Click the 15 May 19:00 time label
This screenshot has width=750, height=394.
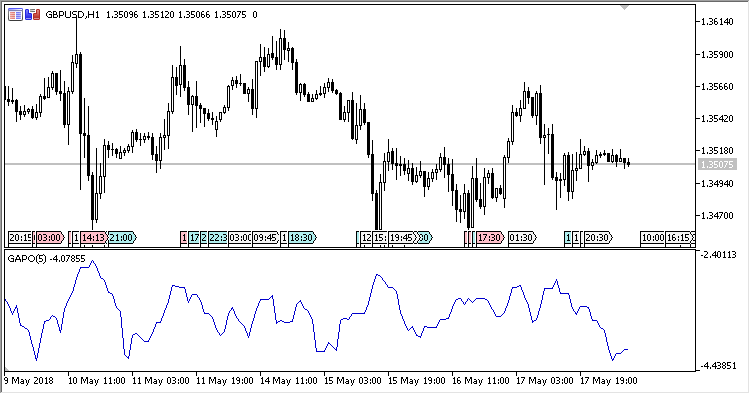[417, 381]
